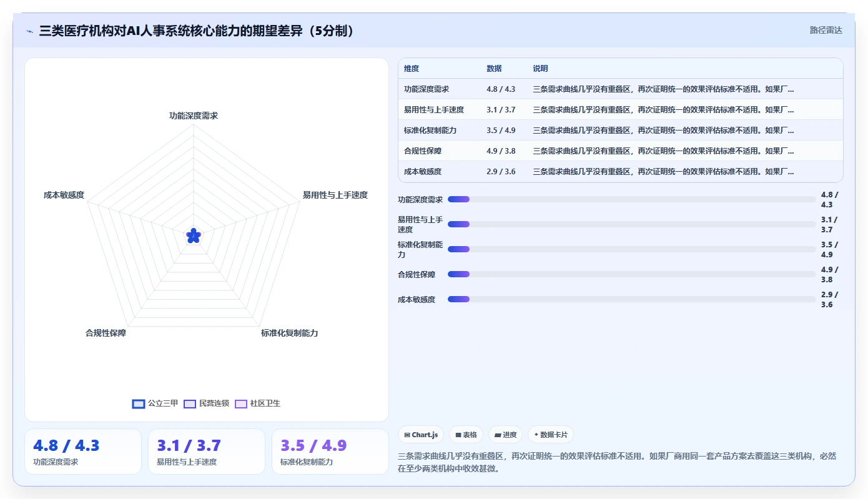Click the 成本敏感度 progress bar
868x499 pixels.
[x=631, y=299]
